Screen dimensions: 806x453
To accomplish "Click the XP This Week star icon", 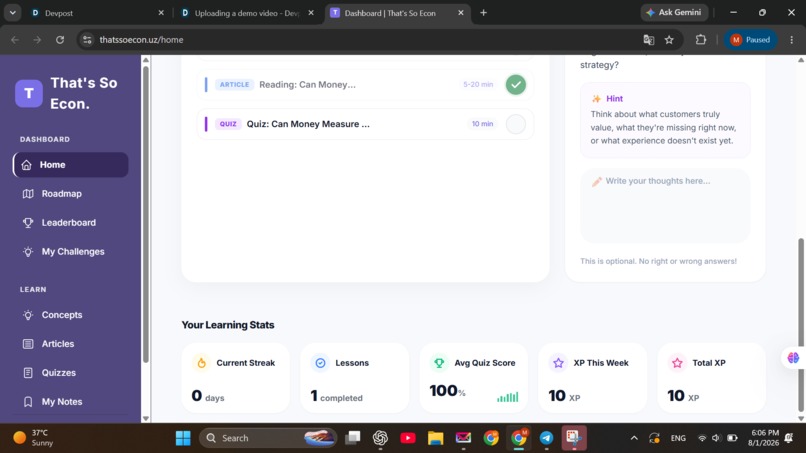I will point(558,363).
